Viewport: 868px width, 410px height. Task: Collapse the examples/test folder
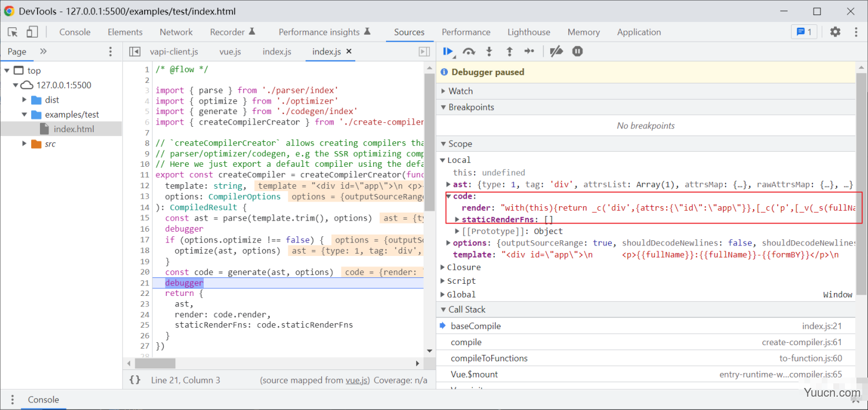pos(24,115)
